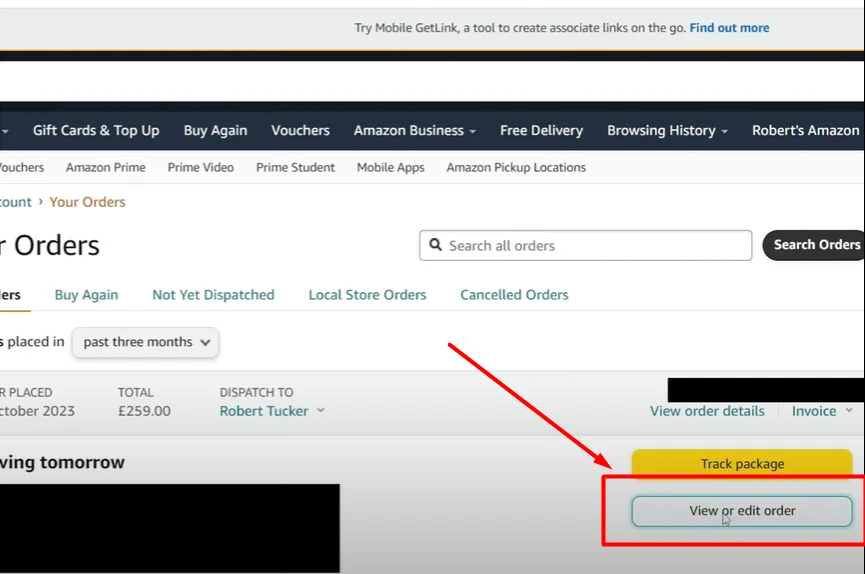The image size is (865, 574).
Task: Switch to Buy Again tab
Action: pos(86,295)
